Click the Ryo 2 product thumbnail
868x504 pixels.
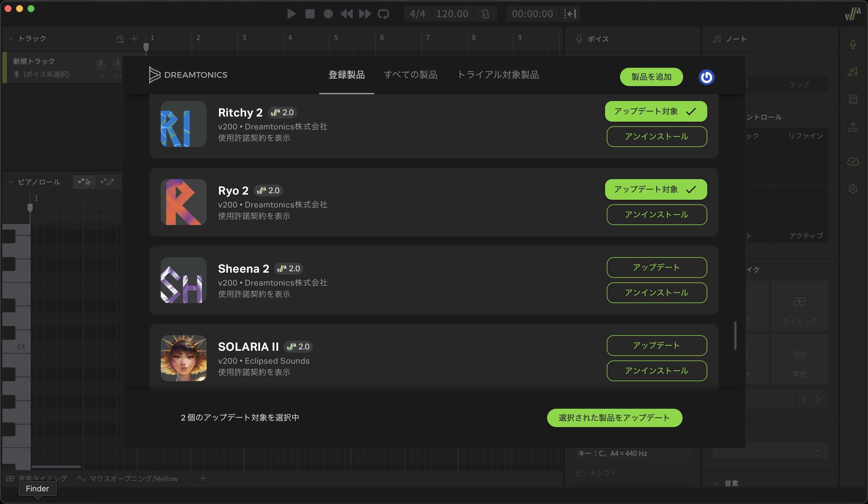point(184,202)
